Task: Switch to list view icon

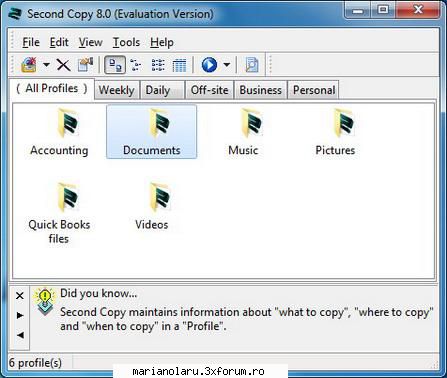Action: pyautogui.click(x=158, y=65)
